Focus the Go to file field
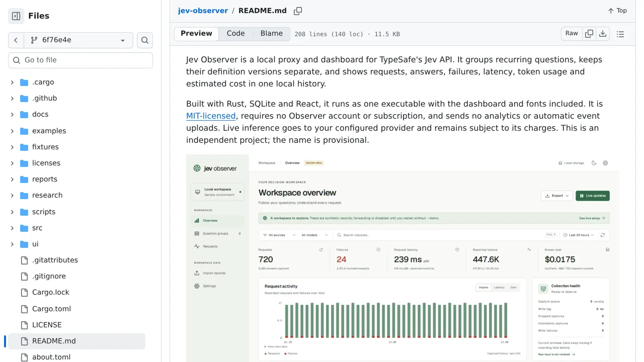This screenshot has width=644, height=362. [80, 60]
